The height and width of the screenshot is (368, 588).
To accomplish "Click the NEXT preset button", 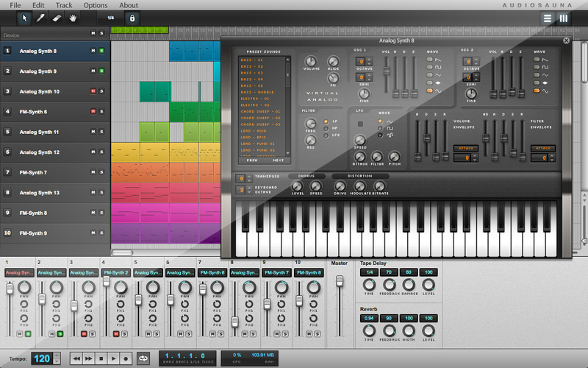I will coord(279,160).
